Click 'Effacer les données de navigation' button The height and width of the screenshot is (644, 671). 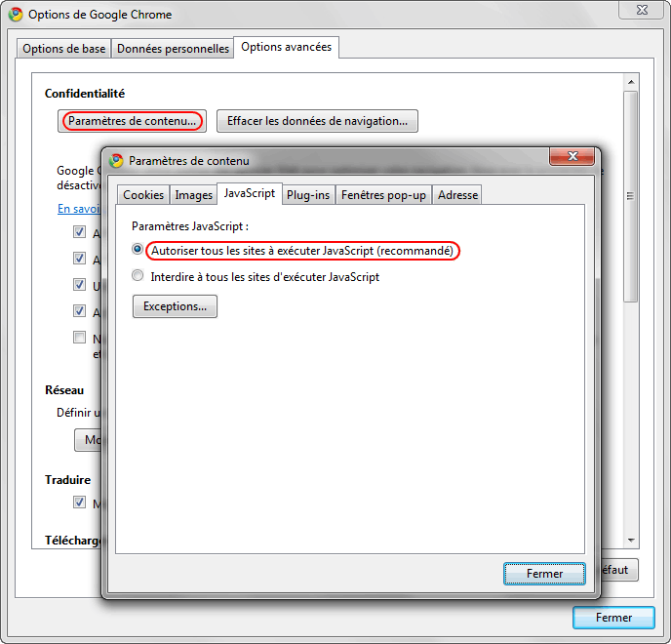coord(317,121)
